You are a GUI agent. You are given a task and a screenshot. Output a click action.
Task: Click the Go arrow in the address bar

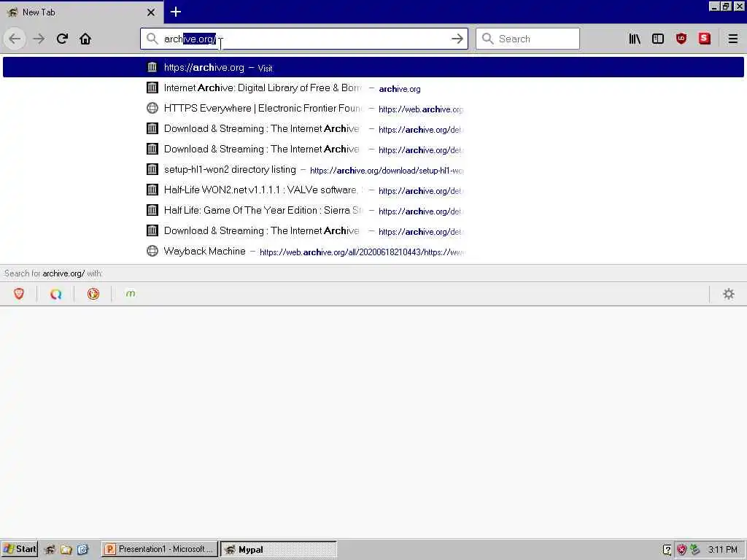tap(457, 39)
